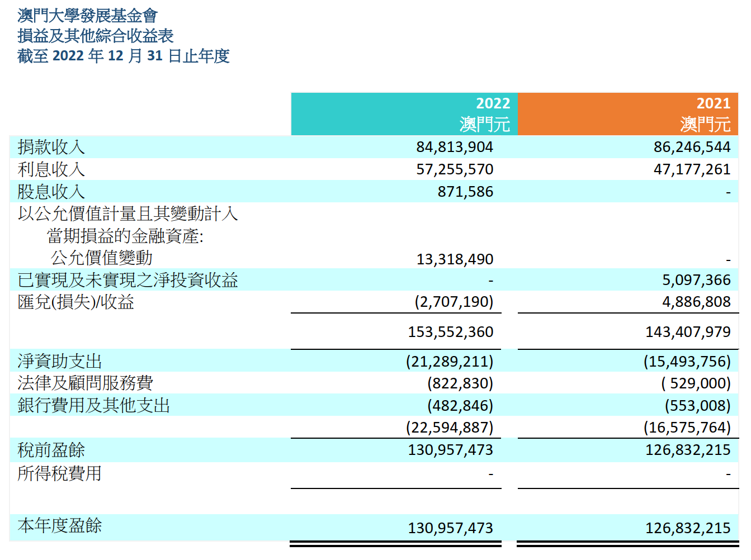Click the 2022 column header year
This screenshot has height=560, width=751.
(493, 103)
